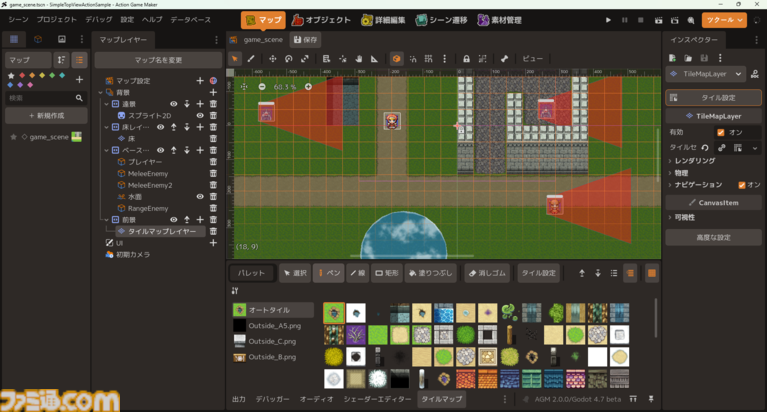Viewport: 767px width, 412px height.
Task: Delete the 遠景 layer with trash icon
Action: click(x=213, y=104)
